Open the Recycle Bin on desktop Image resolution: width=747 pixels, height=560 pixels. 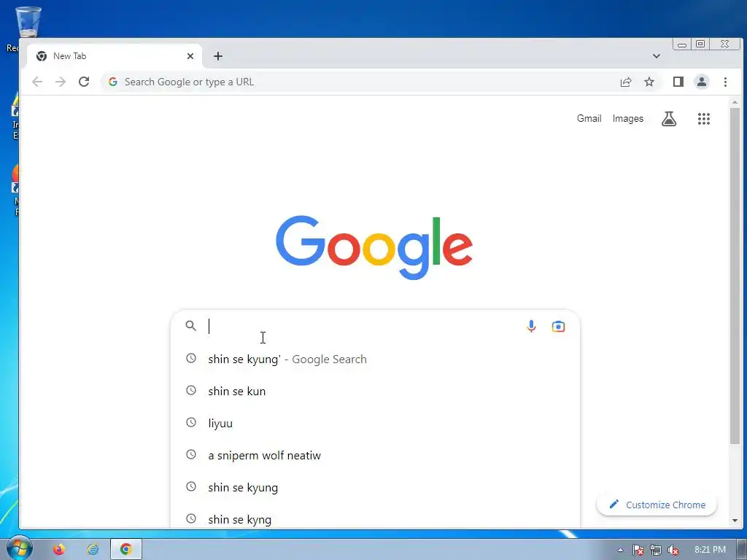click(28, 21)
